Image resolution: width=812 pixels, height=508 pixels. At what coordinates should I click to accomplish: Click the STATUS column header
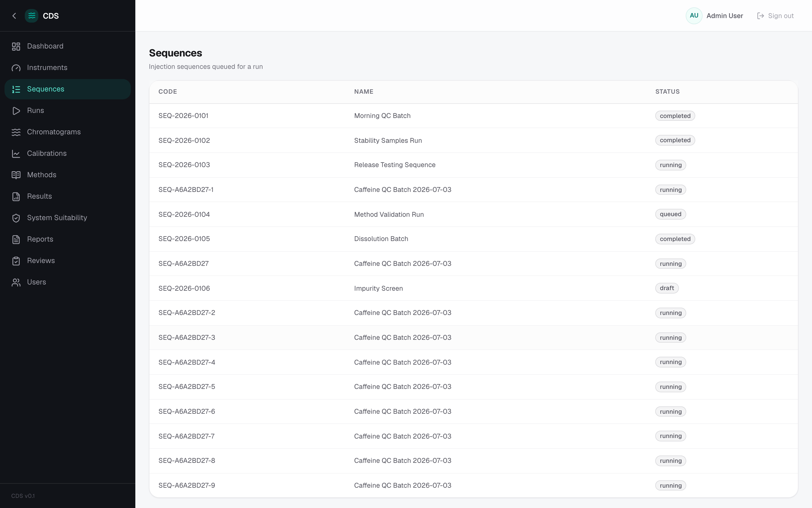[667, 92]
